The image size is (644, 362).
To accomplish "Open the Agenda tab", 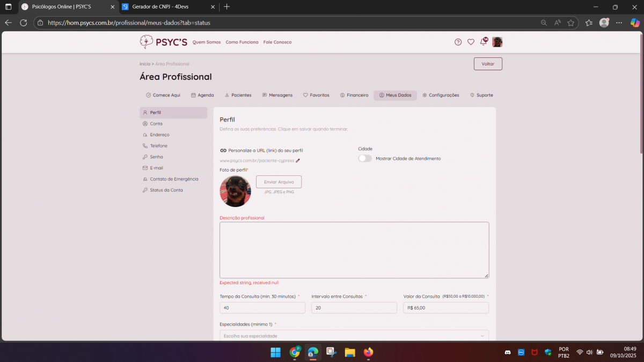I will pos(202,95).
